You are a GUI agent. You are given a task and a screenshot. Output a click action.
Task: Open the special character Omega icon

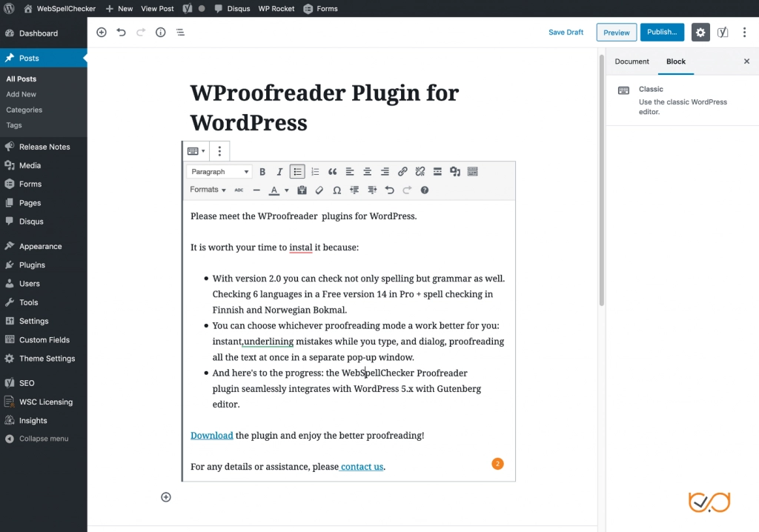tap(337, 190)
